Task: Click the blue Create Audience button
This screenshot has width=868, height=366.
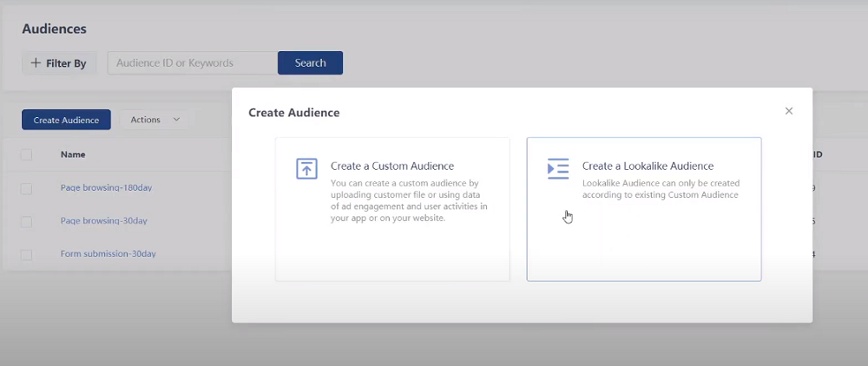Action: (66, 120)
